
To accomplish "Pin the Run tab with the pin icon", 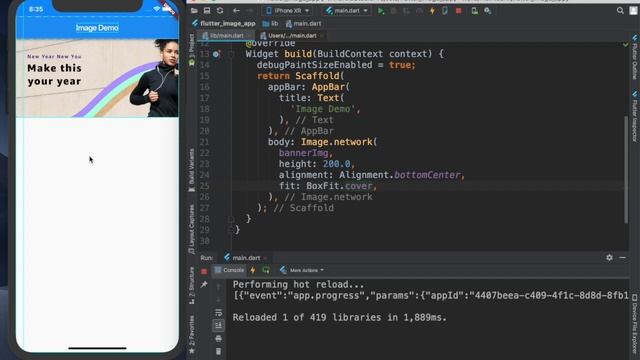I will point(204,284).
